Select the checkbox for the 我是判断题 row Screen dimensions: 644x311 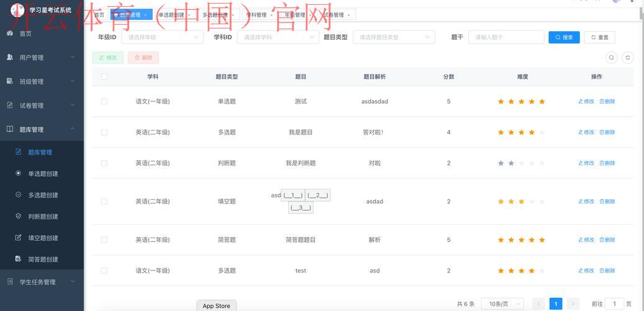click(104, 164)
